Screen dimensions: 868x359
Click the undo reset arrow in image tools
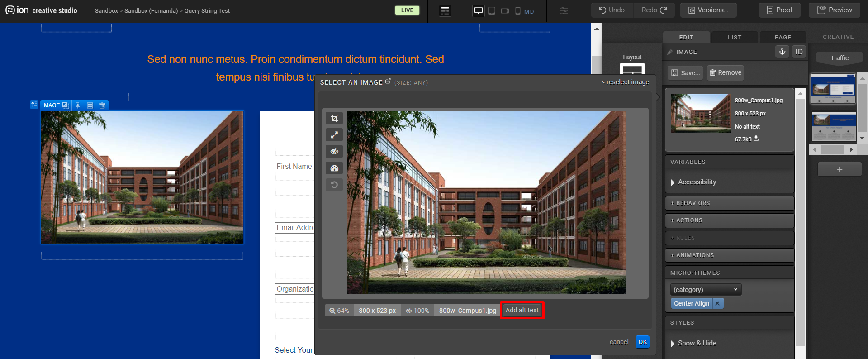pos(334,185)
